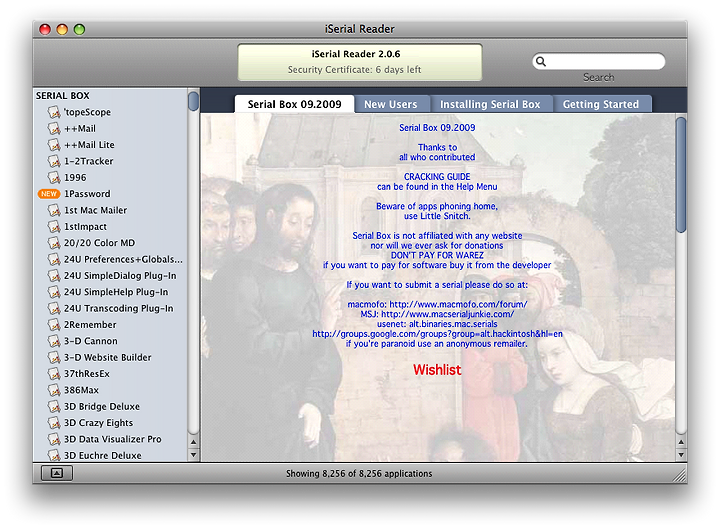This screenshot has height=529, width=720.
Task: Click the icon beside 'topeScope
Action: coord(54,112)
